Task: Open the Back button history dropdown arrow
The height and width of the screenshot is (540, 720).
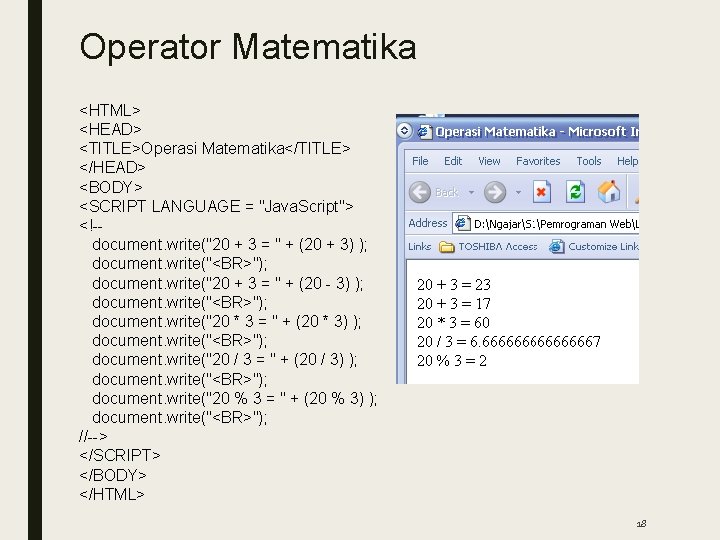Action: pos(471,192)
